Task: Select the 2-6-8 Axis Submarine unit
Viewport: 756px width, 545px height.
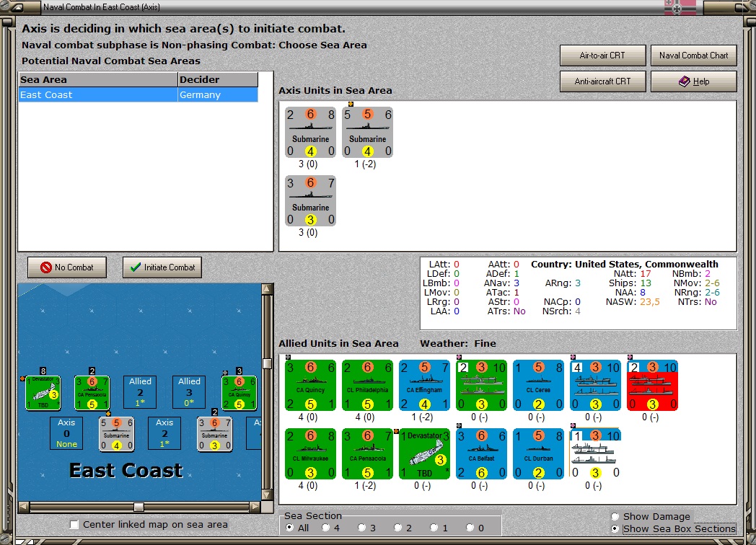Action: 310,133
